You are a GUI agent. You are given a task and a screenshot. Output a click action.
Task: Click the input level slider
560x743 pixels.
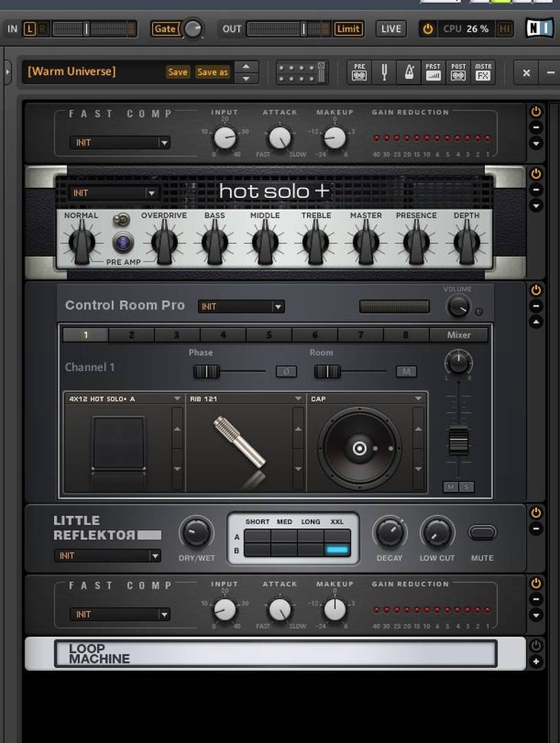point(94,29)
